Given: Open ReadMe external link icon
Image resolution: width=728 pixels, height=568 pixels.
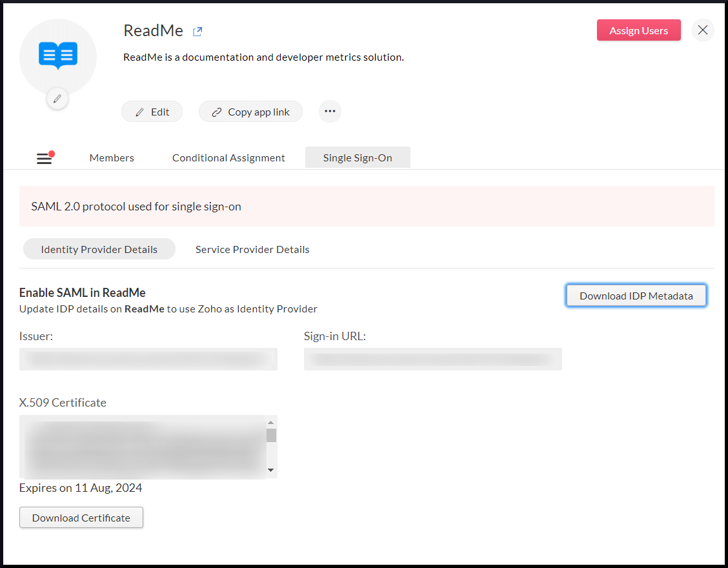Looking at the screenshot, I should (x=197, y=31).
